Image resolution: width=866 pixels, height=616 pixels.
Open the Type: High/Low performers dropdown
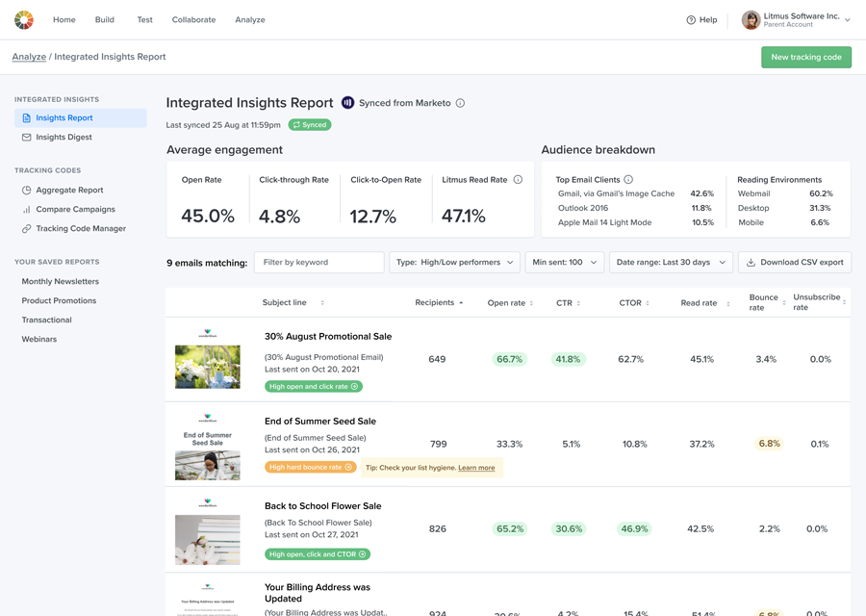(454, 263)
